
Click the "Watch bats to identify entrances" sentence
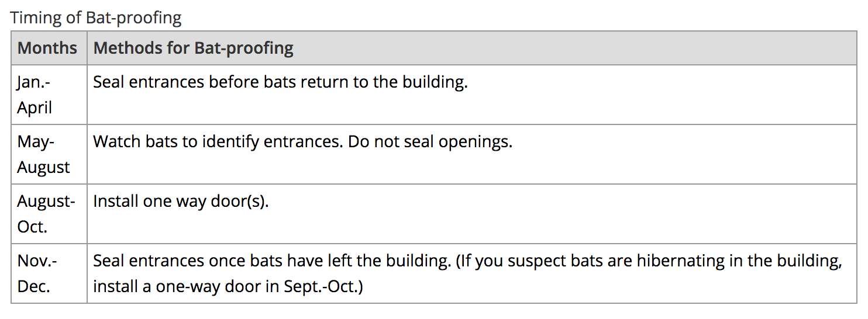coord(216,141)
